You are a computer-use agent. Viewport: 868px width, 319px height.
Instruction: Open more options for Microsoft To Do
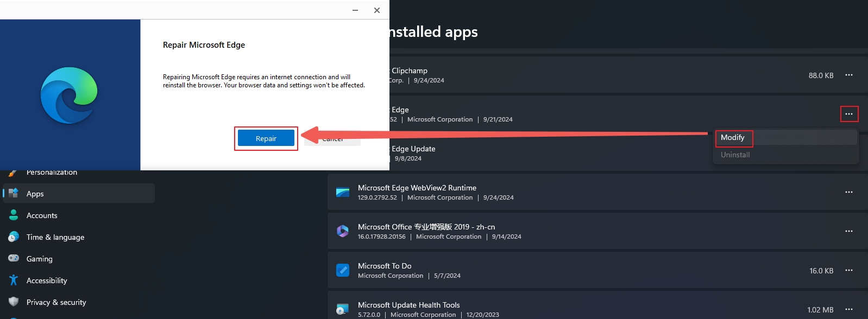pyautogui.click(x=849, y=270)
